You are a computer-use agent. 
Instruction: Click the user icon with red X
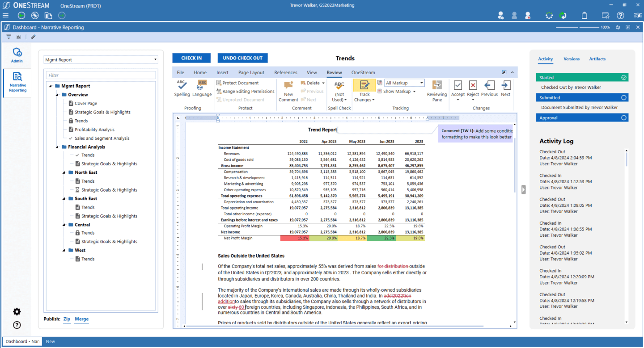[x=528, y=16]
